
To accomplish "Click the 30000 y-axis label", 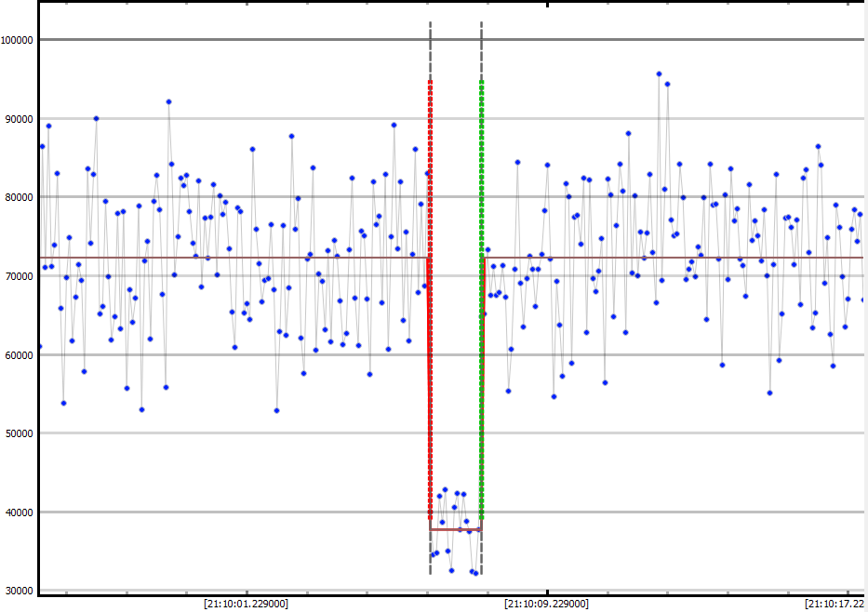I will 20,591.
